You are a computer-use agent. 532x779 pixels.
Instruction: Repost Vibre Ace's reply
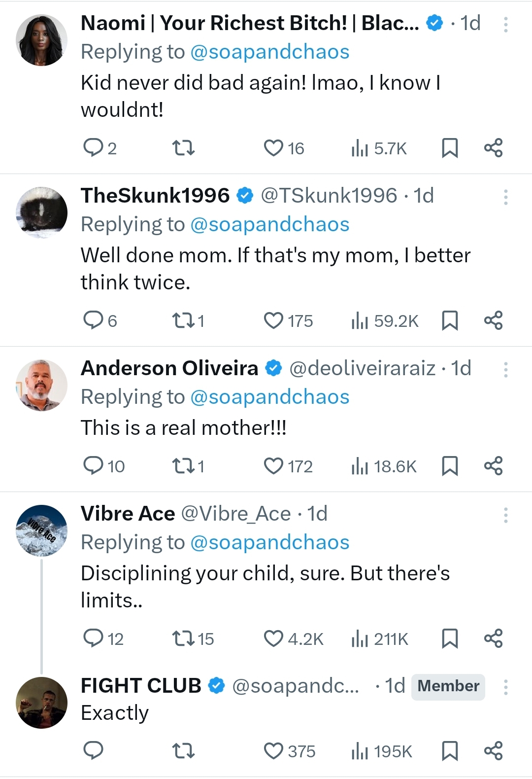click(183, 638)
